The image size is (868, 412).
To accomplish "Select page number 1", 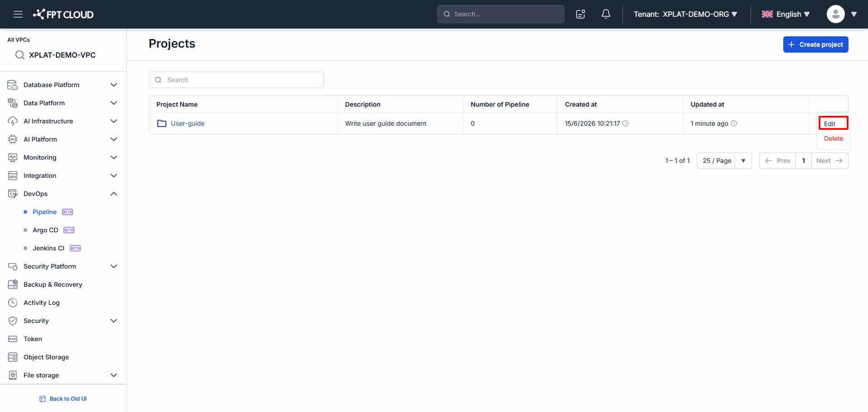I will [804, 161].
